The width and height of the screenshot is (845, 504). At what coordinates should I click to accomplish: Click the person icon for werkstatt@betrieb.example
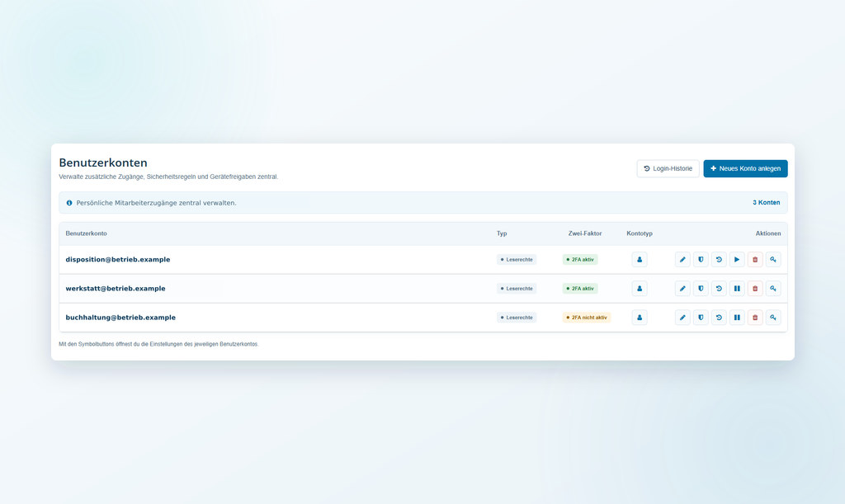point(640,289)
